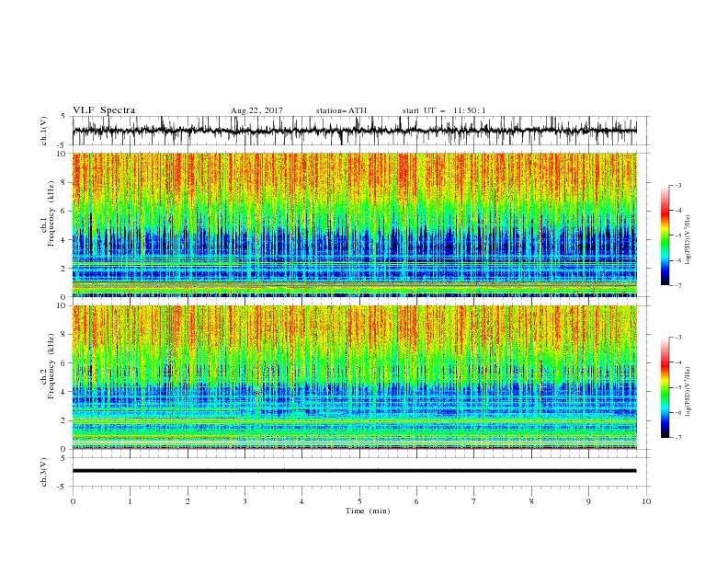This screenshot has height=563, width=728.
Task: Click the time axis tick label "3"
Action: [245, 501]
